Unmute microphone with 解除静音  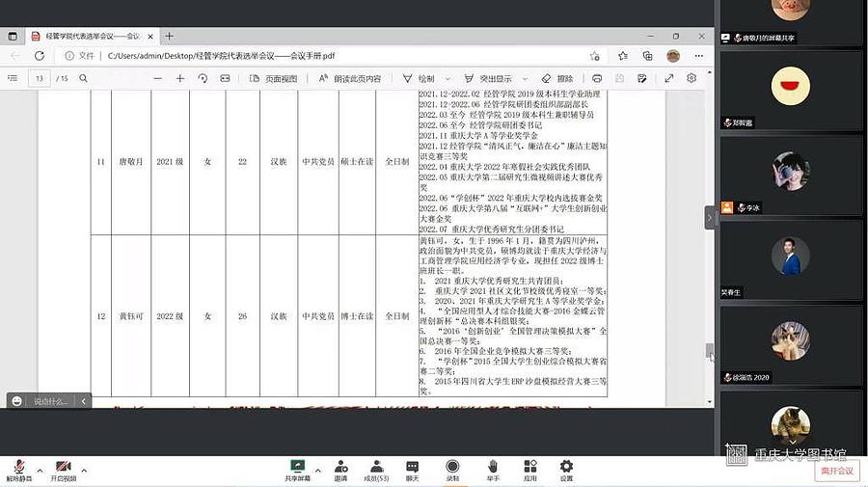19,471
